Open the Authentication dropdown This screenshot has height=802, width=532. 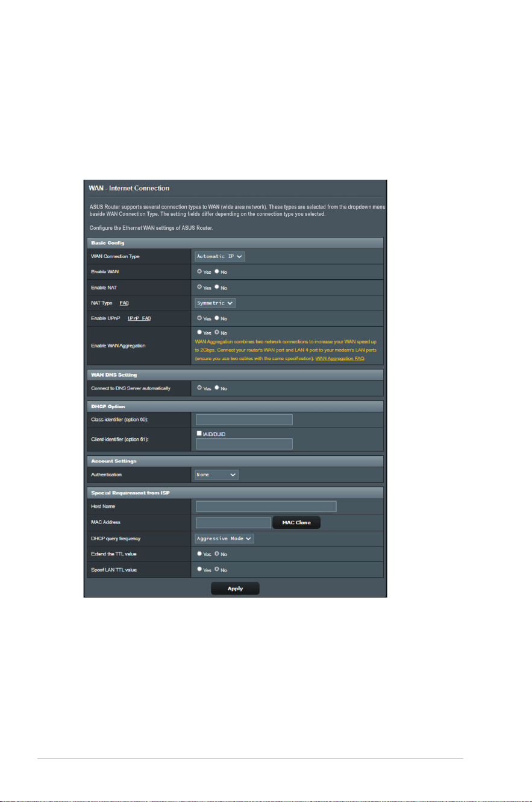tap(216, 475)
